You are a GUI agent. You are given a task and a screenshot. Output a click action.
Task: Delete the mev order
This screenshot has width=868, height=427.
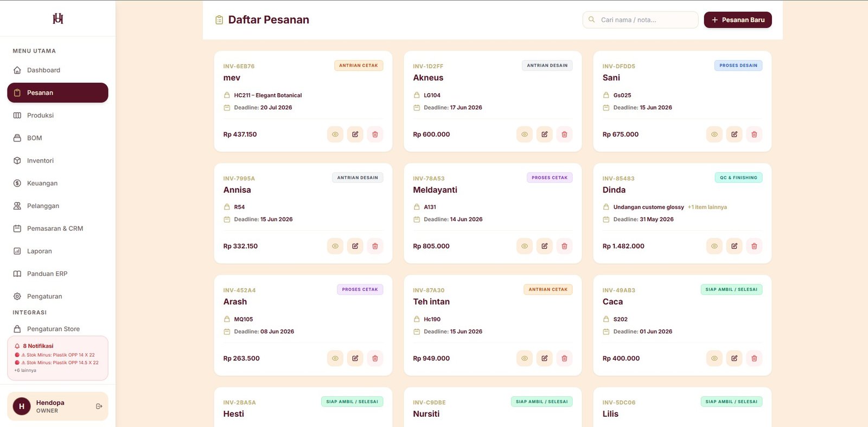(375, 134)
